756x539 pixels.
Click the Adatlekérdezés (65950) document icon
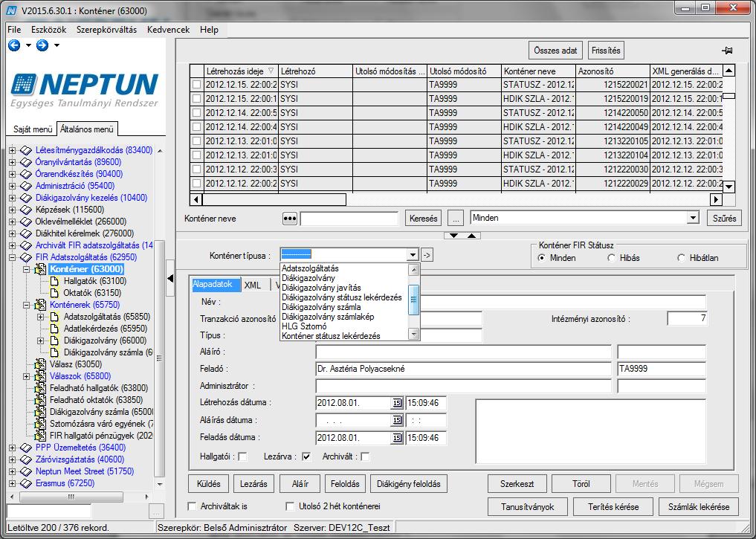tap(55, 329)
